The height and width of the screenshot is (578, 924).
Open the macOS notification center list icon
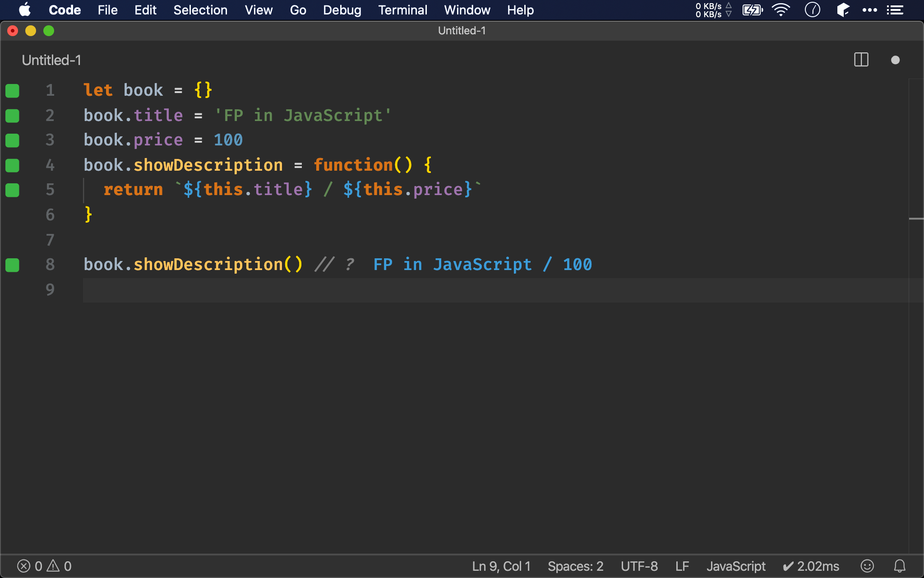click(895, 10)
